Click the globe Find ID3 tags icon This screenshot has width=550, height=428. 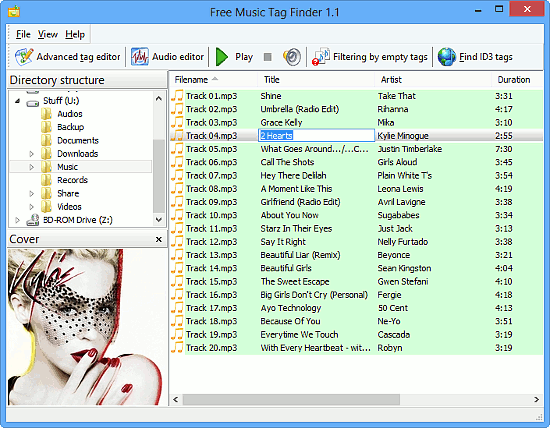tap(447, 57)
